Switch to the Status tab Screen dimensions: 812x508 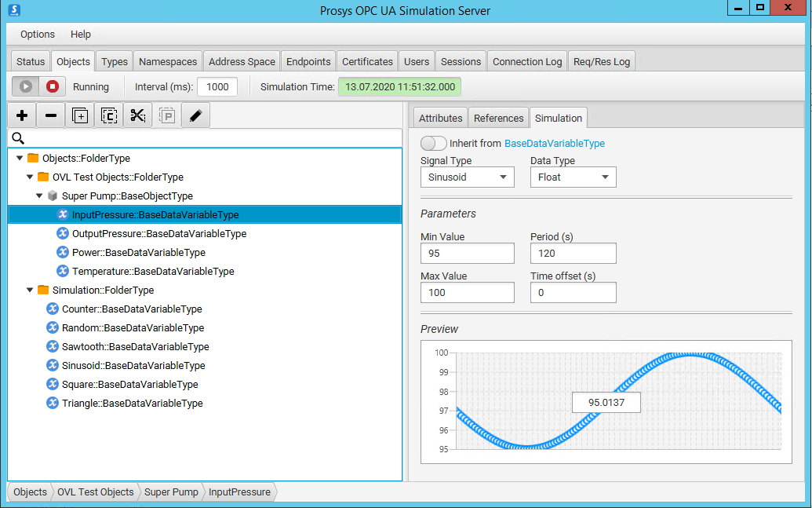(31, 62)
